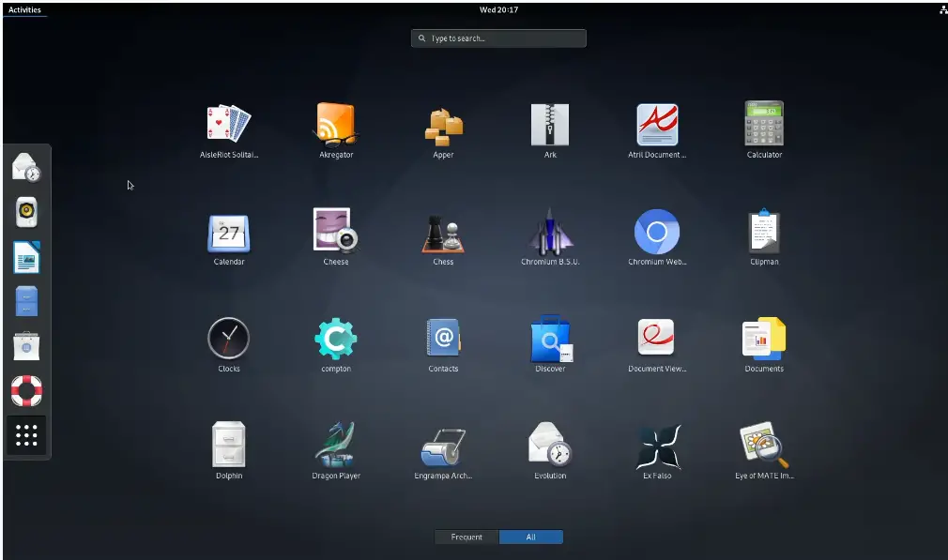Switch to the Frequent tab
Viewport: 948px width, 560px height.
(x=466, y=537)
